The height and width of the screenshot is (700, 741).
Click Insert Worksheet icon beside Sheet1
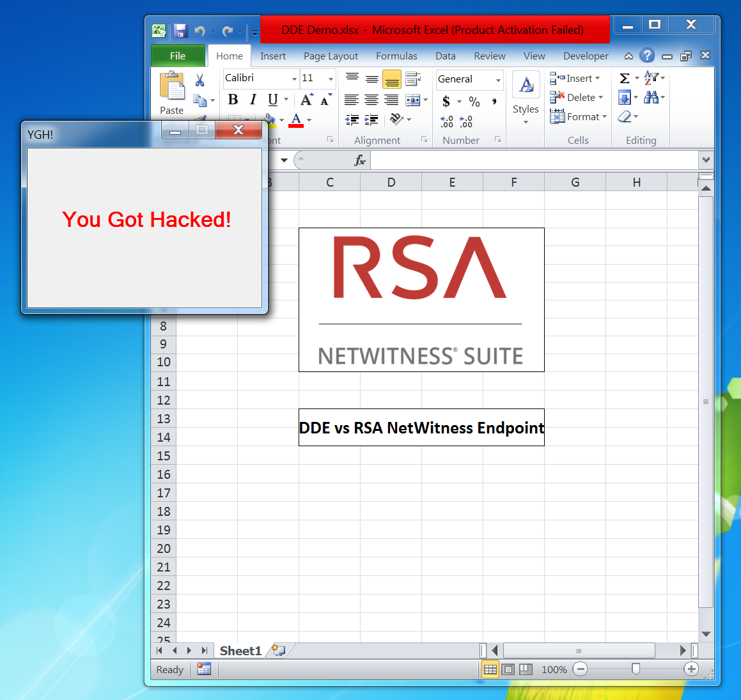tap(278, 651)
